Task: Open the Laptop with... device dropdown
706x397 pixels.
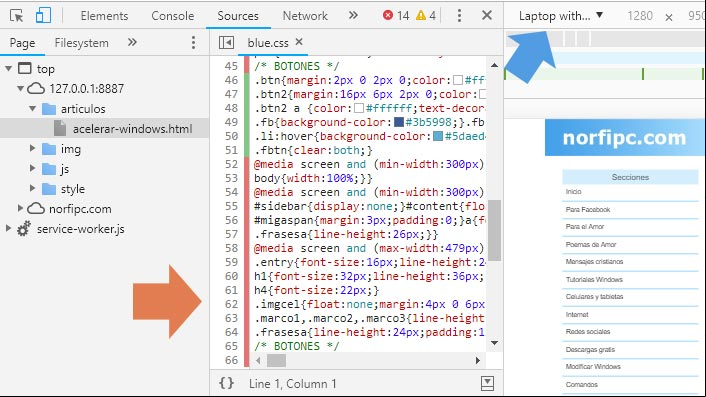Action: coord(561,16)
